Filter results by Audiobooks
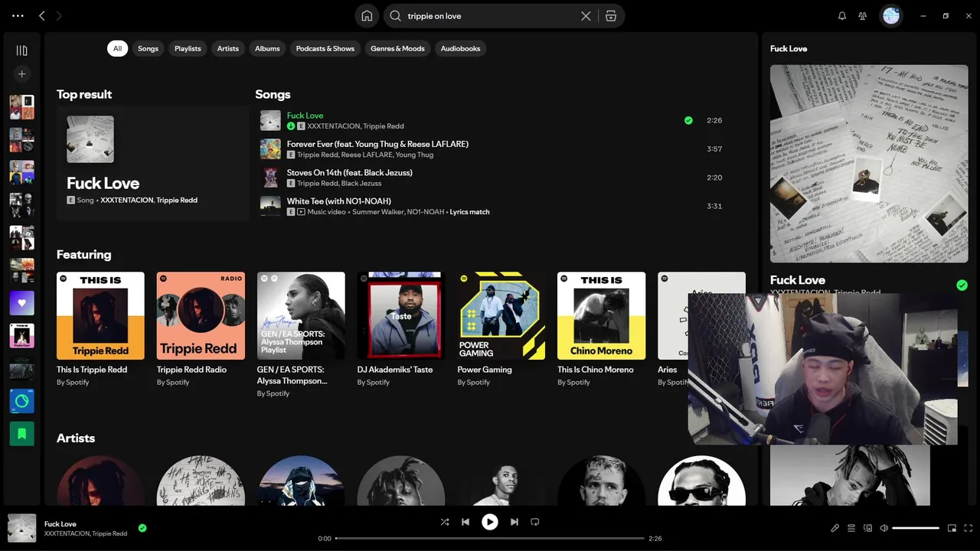Screen dimensions: 980x551 click(x=461, y=48)
